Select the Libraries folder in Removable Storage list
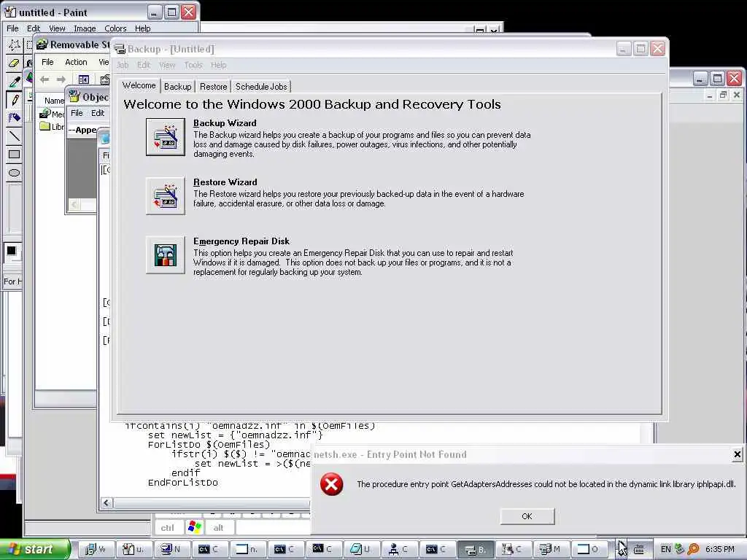 [x=52, y=127]
